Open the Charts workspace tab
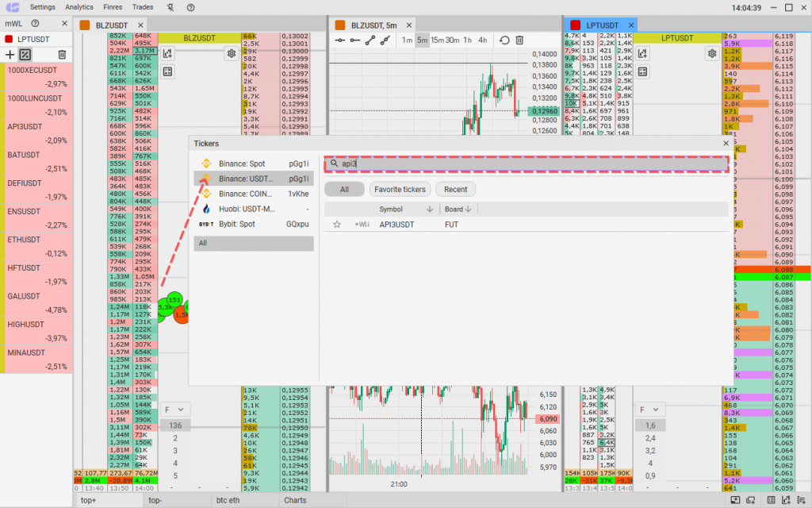812x508 pixels. pyautogui.click(x=295, y=500)
